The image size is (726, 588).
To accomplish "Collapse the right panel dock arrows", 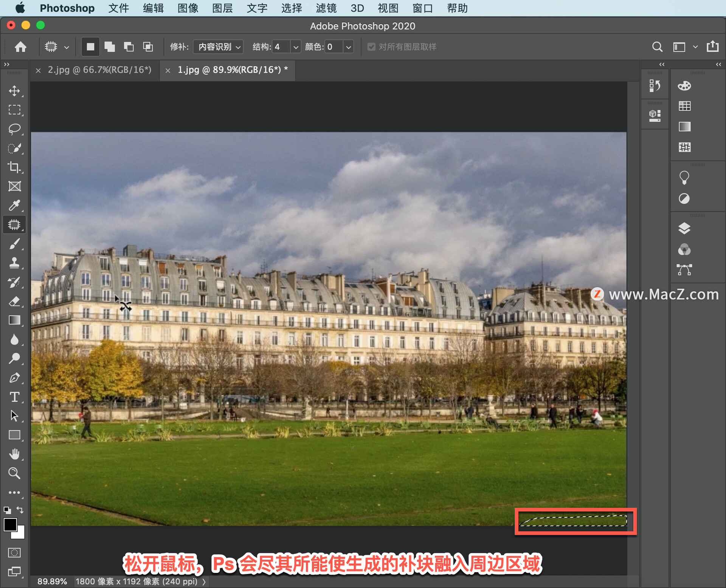I will tap(718, 65).
